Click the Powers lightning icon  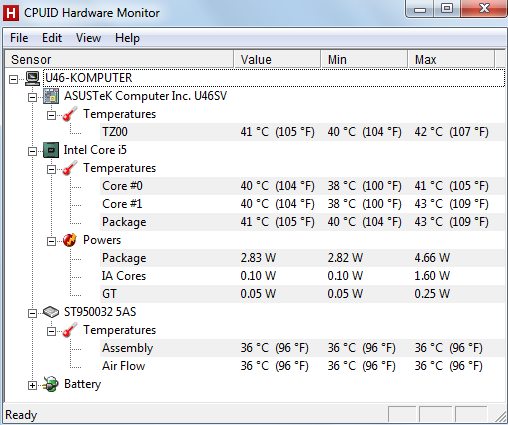click(x=70, y=240)
